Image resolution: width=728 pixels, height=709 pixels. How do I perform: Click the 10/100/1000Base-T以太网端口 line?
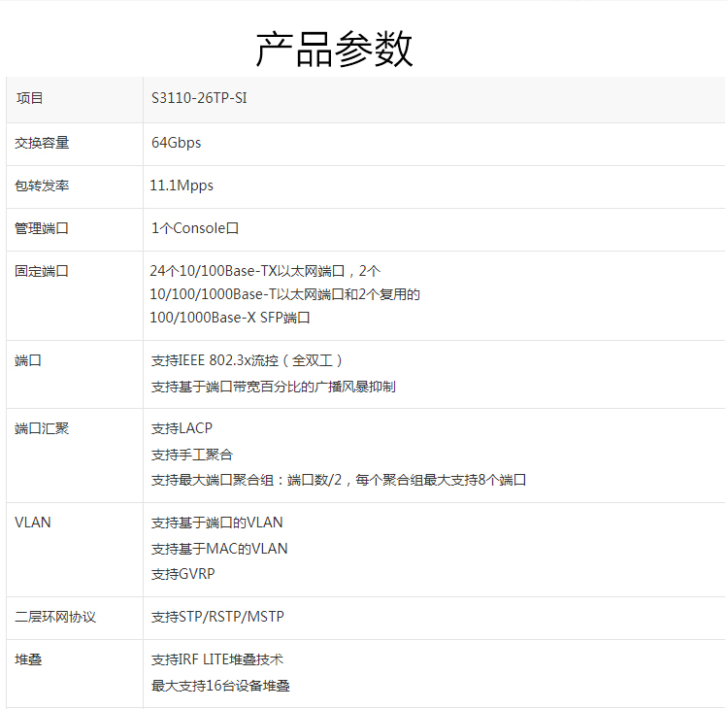pyautogui.click(x=285, y=294)
